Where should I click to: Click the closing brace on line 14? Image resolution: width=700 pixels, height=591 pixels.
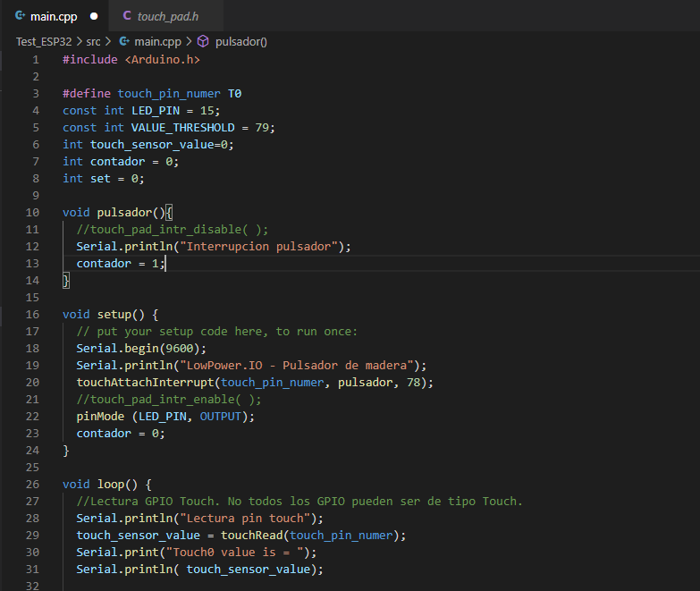point(66,281)
